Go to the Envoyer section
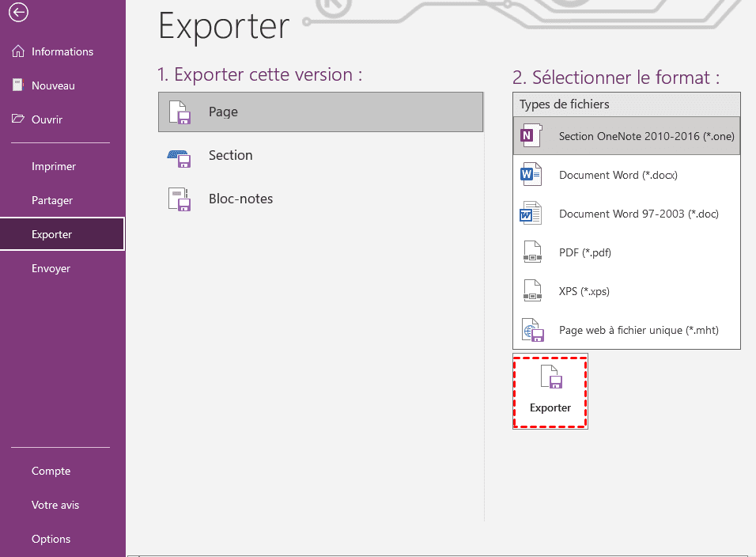This screenshot has width=756, height=557. click(x=51, y=268)
